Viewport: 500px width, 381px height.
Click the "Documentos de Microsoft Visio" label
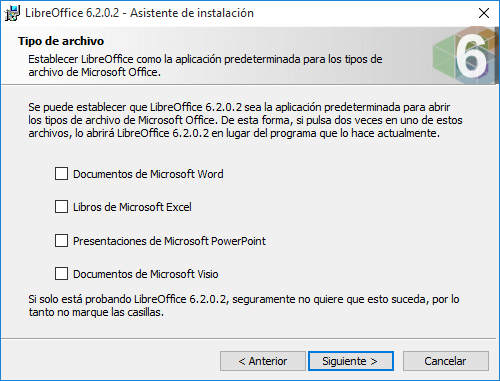146,274
